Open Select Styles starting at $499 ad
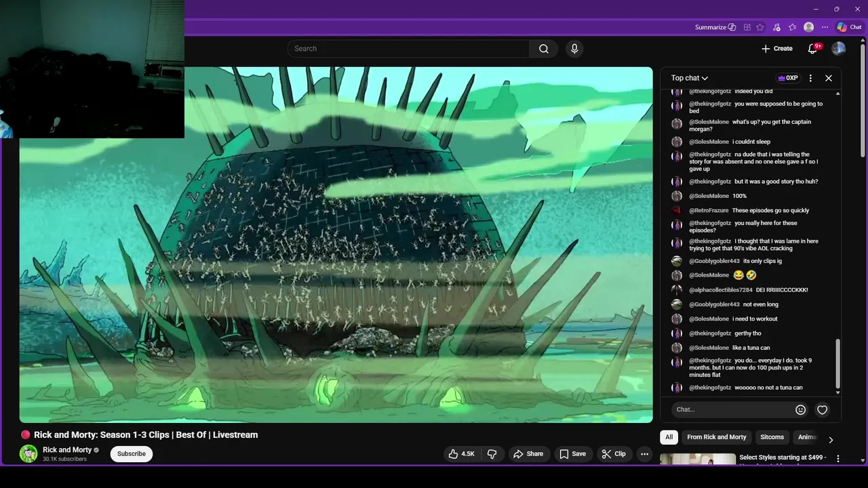The image size is (868, 488). tap(783, 457)
